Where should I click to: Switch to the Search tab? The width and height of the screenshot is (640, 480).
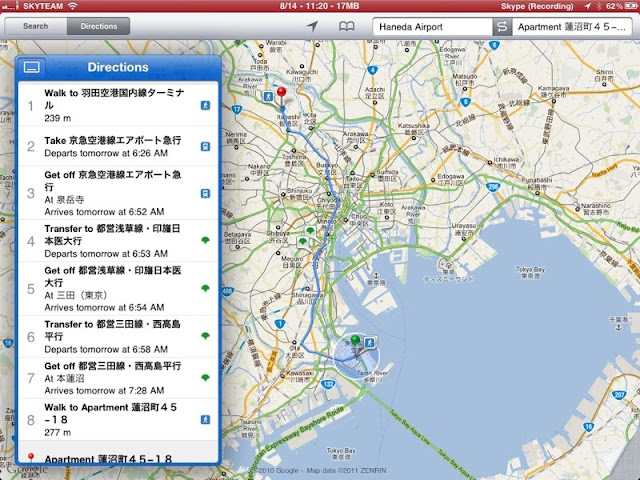(36, 26)
